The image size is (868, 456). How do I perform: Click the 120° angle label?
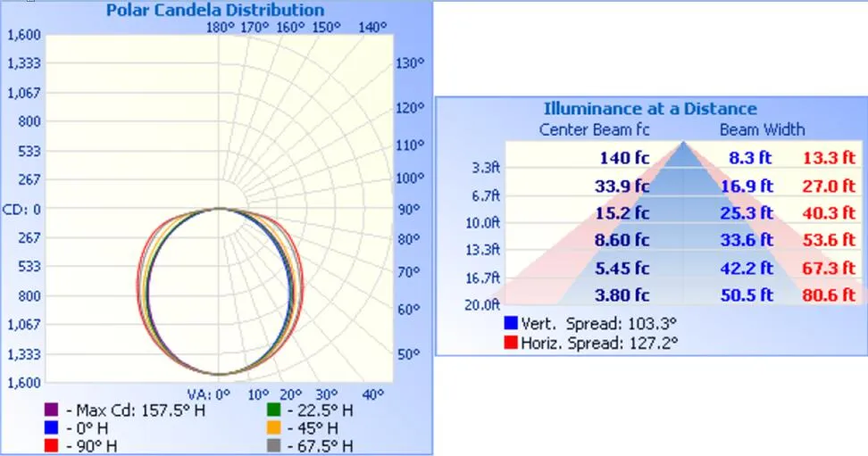tap(410, 107)
